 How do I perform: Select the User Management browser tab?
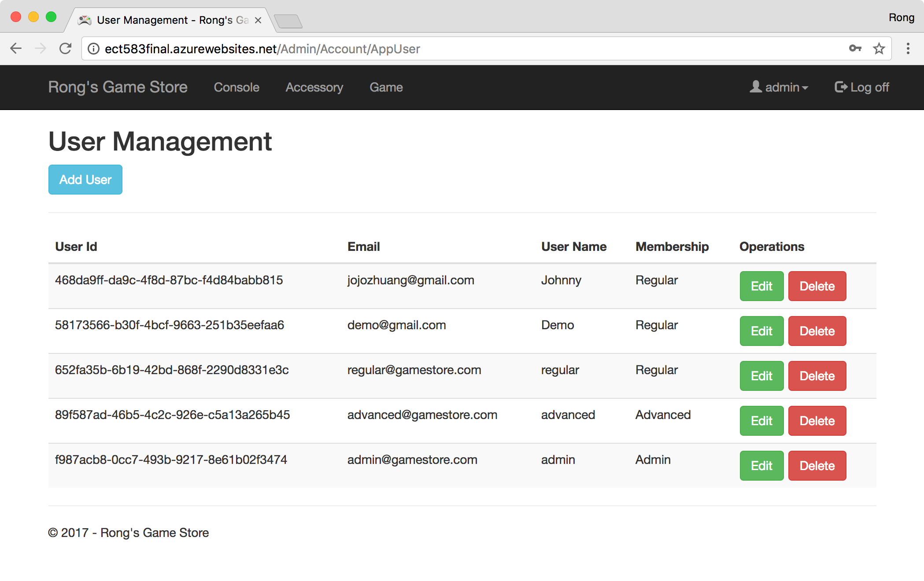(170, 20)
